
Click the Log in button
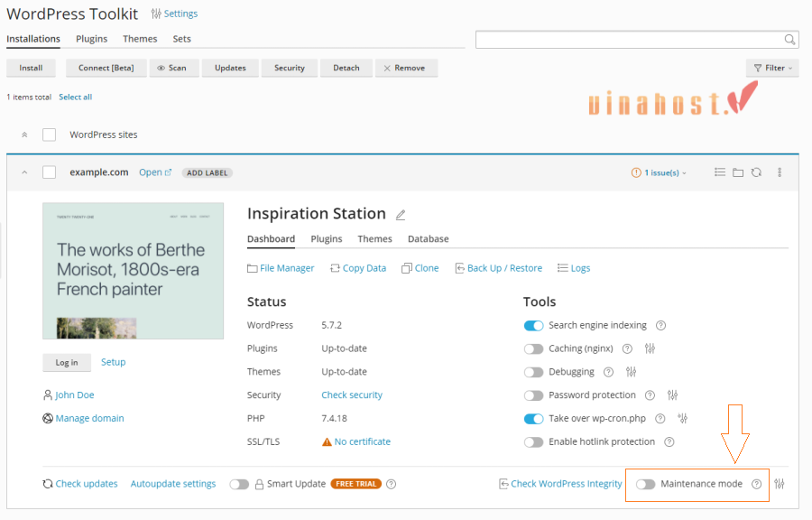tap(67, 363)
